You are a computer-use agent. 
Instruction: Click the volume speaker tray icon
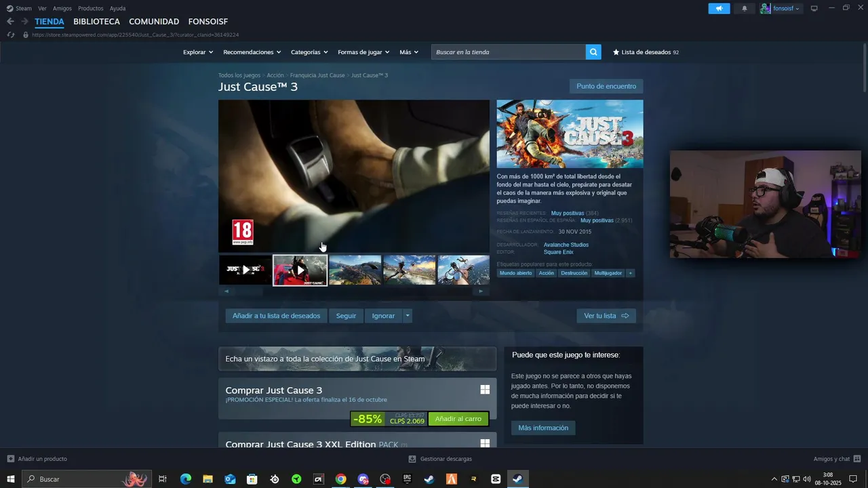click(806, 479)
